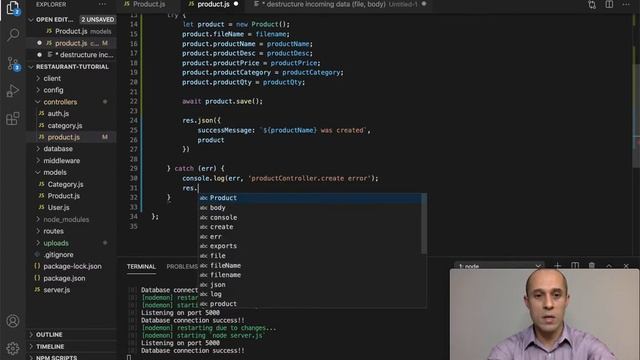The height and width of the screenshot is (360, 640).
Task: Open the Manage gear icon
Action: [x=13, y=348]
